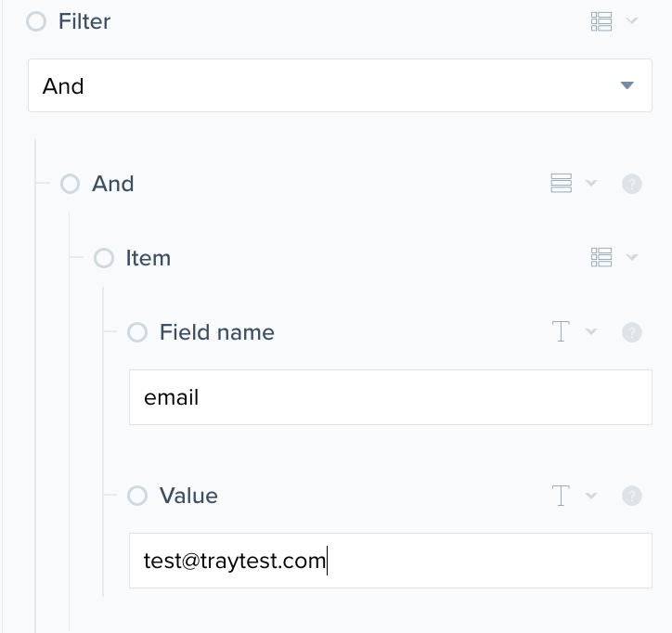This screenshot has width=672, height=633.
Task: Click the Field name input containing email
Action: 390,397
